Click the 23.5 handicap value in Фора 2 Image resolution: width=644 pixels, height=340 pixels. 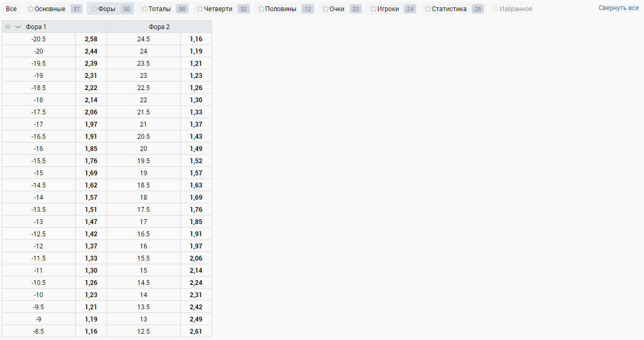(144, 64)
